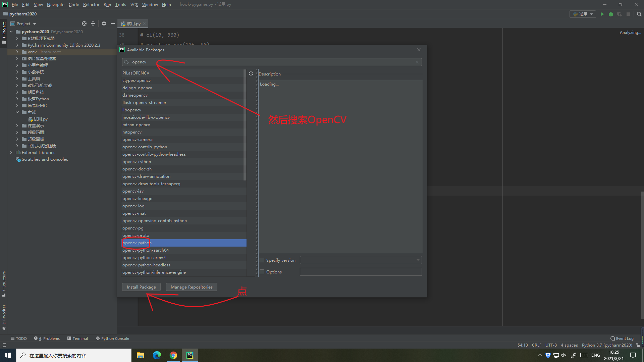Close the Available Packages dialog
644x362 pixels.
click(x=419, y=50)
